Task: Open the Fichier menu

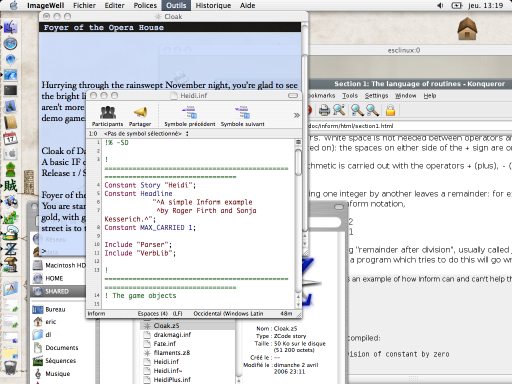Action: (84, 5)
